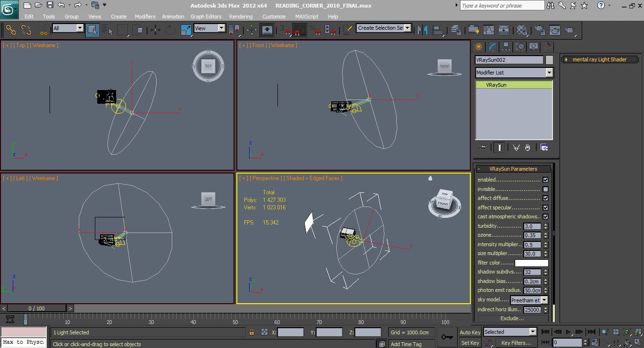
Task: Open the Layer Manager
Action: click(456, 30)
